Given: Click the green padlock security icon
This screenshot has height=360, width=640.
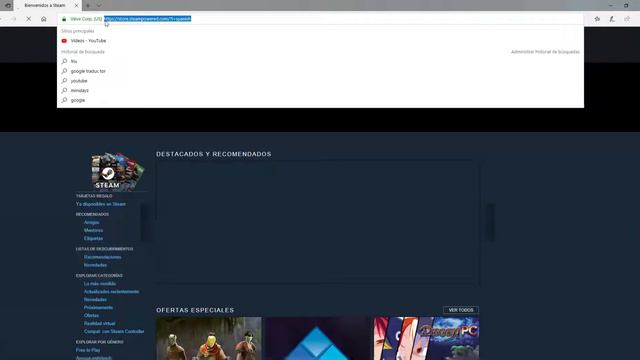Looking at the screenshot, I should [x=64, y=19].
